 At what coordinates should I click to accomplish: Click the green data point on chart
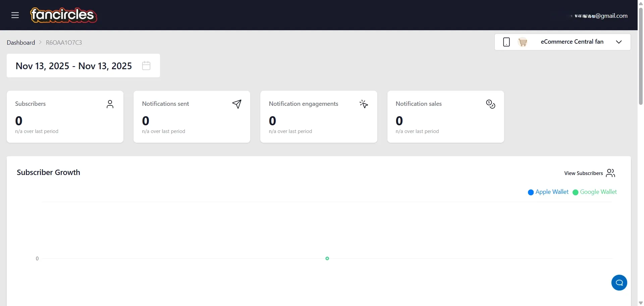[327, 258]
